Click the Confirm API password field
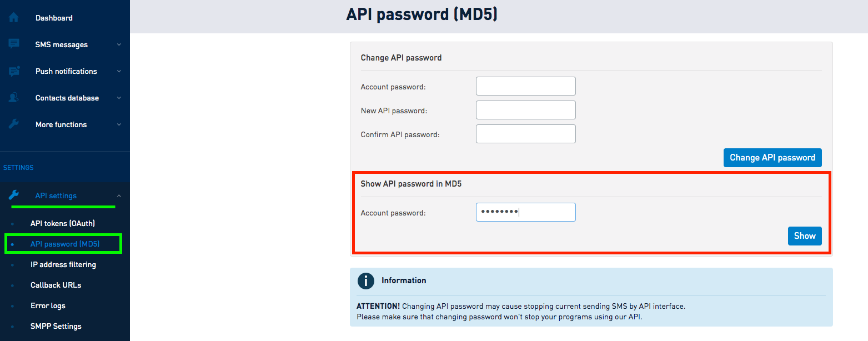This screenshot has height=341, width=868. pos(525,134)
